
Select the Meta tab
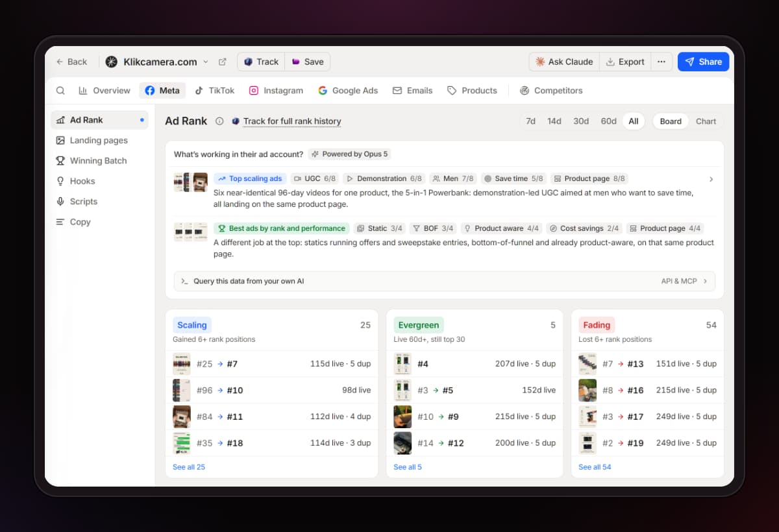162,91
